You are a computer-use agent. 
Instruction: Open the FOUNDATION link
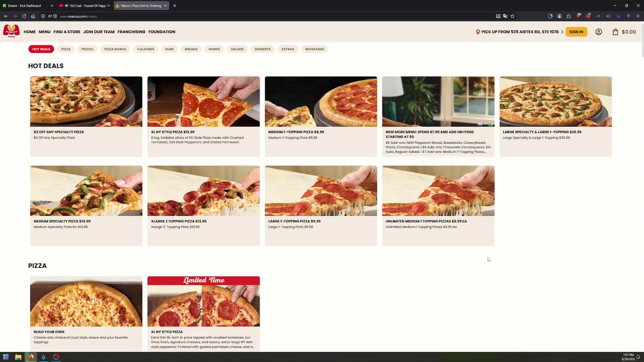pos(162,32)
